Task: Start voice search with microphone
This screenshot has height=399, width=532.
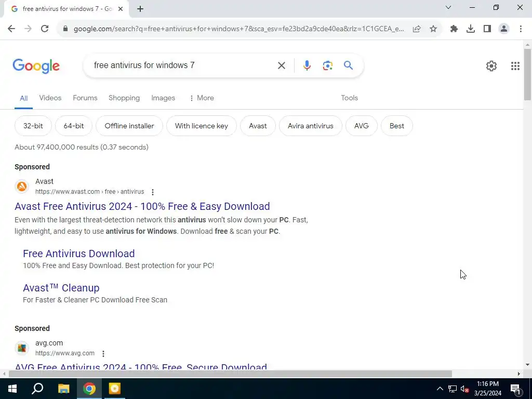Action: pos(307,65)
